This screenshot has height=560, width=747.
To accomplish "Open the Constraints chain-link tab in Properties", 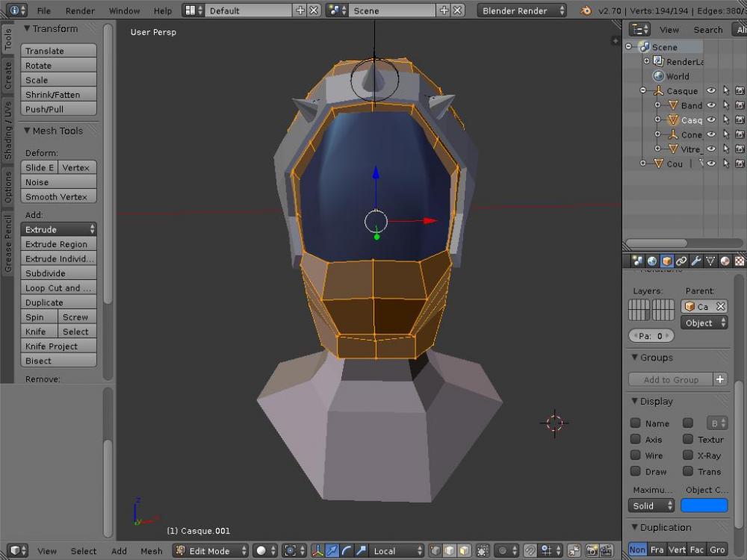I will pyautogui.click(x=681, y=261).
